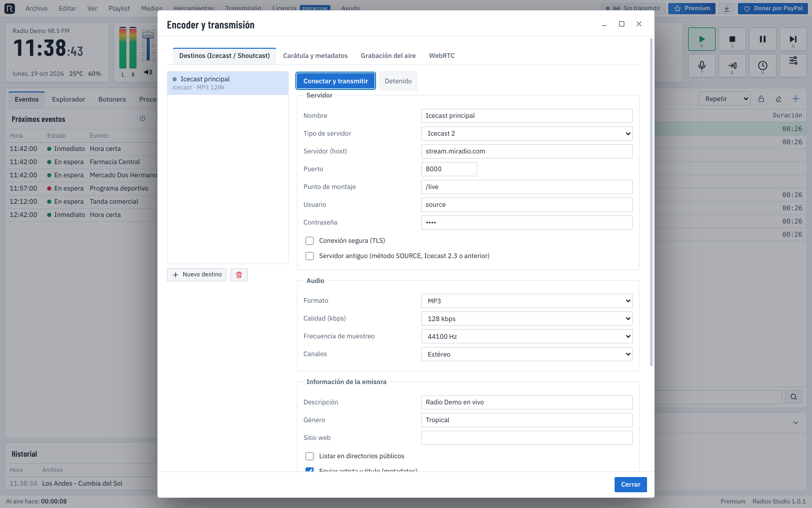This screenshot has width=812, height=508.
Task: Click Conectar y transmitir button
Action: [335, 81]
